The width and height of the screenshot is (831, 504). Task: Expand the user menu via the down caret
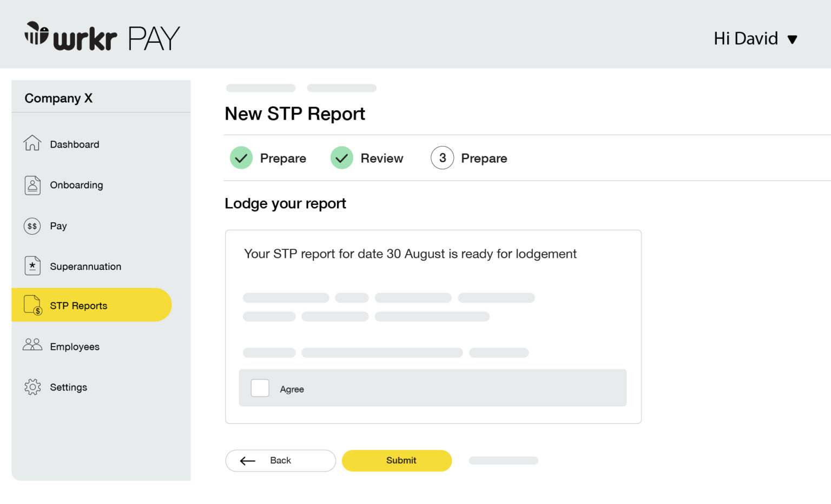click(x=792, y=39)
